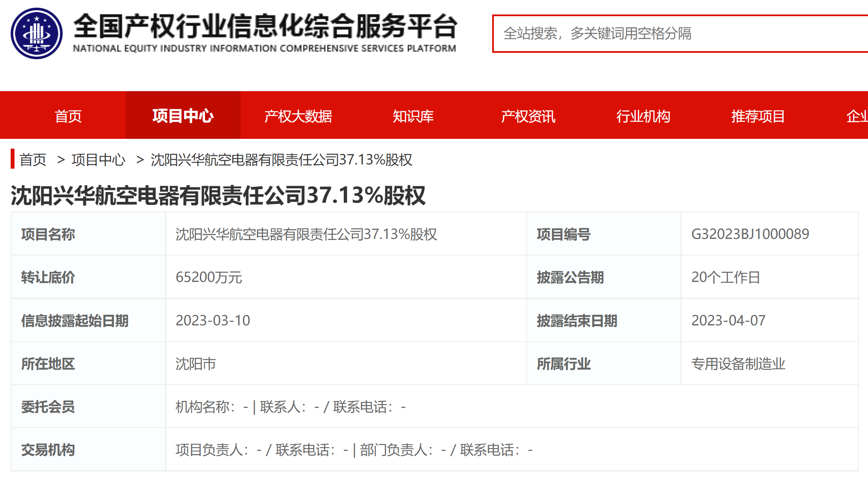Image resolution: width=868 pixels, height=477 pixels.
Task: Click the price value 65200万元
Action: (209, 277)
